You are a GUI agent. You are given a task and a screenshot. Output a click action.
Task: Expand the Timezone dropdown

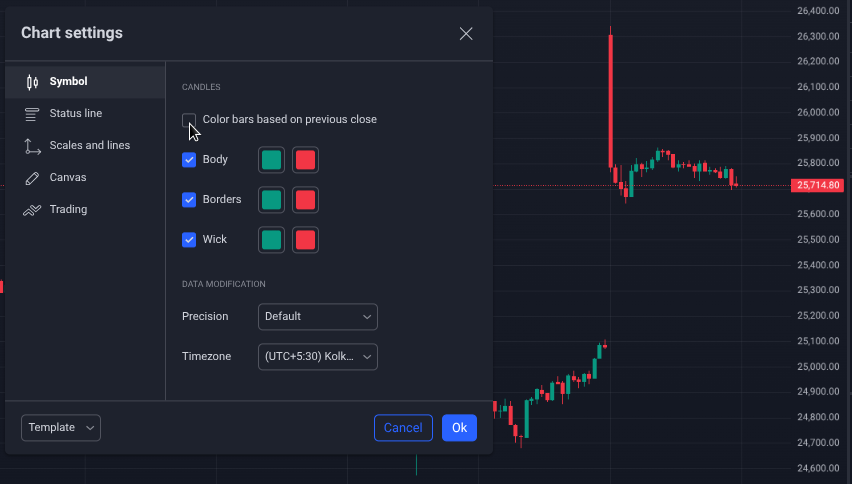point(318,357)
